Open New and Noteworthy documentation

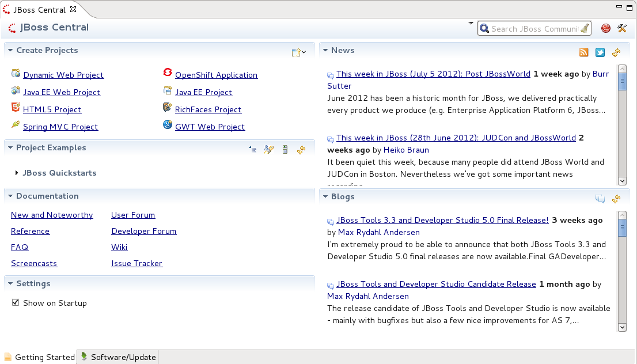click(52, 215)
